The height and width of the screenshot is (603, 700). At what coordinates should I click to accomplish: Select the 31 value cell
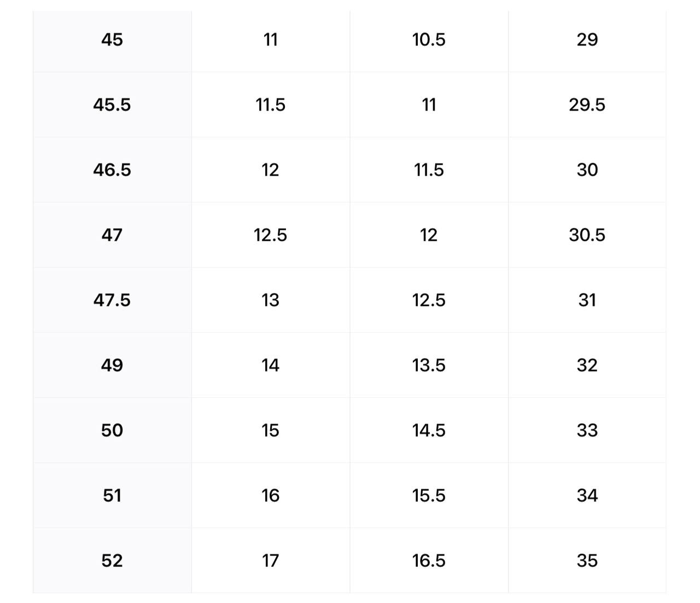587,300
